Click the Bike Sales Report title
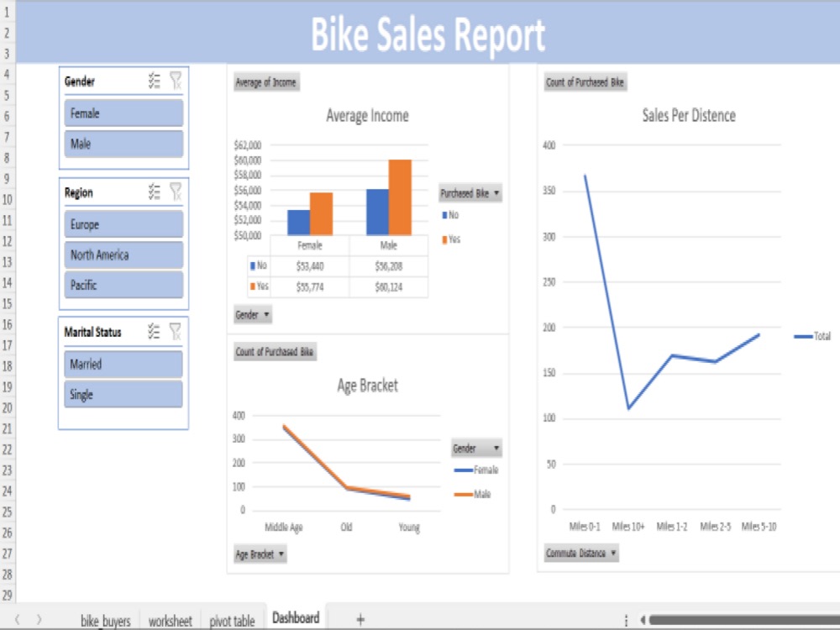 click(x=428, y=34)
